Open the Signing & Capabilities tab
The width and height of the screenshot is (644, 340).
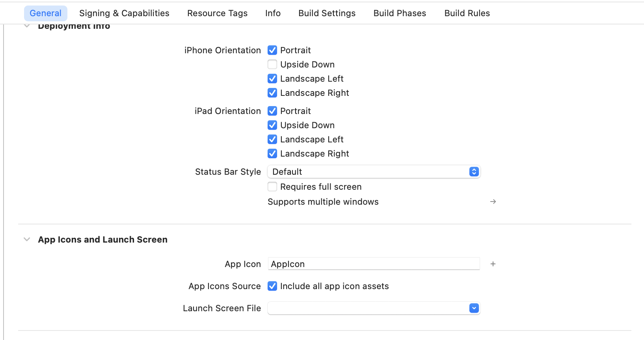coord(124,13)
